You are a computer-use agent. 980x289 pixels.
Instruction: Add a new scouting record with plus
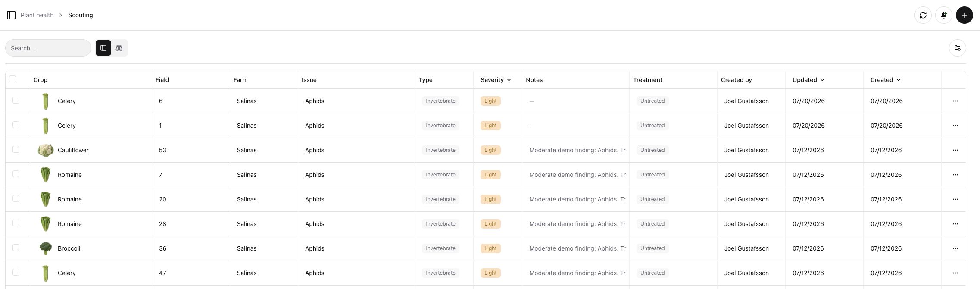[964, 15]
